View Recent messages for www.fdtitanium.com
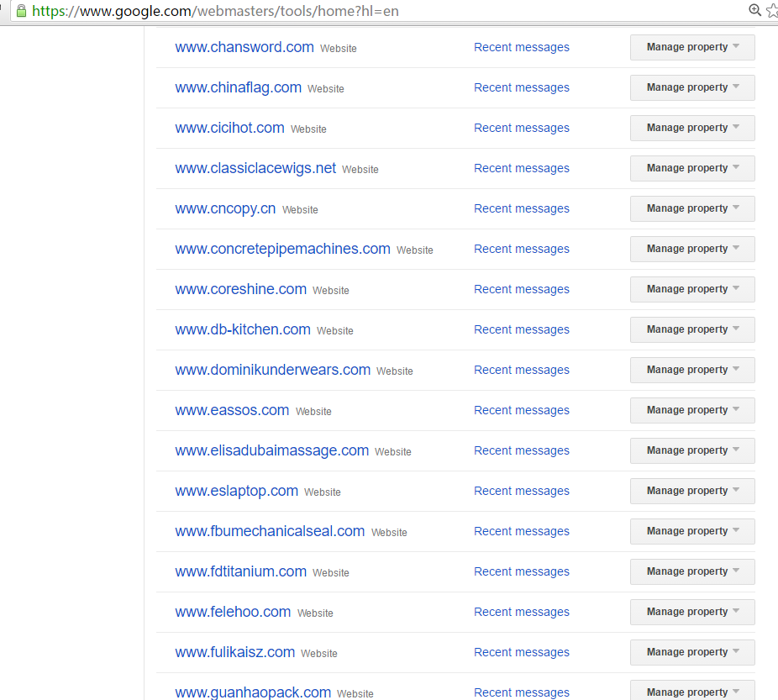778x700 pixels. [522, 572]
